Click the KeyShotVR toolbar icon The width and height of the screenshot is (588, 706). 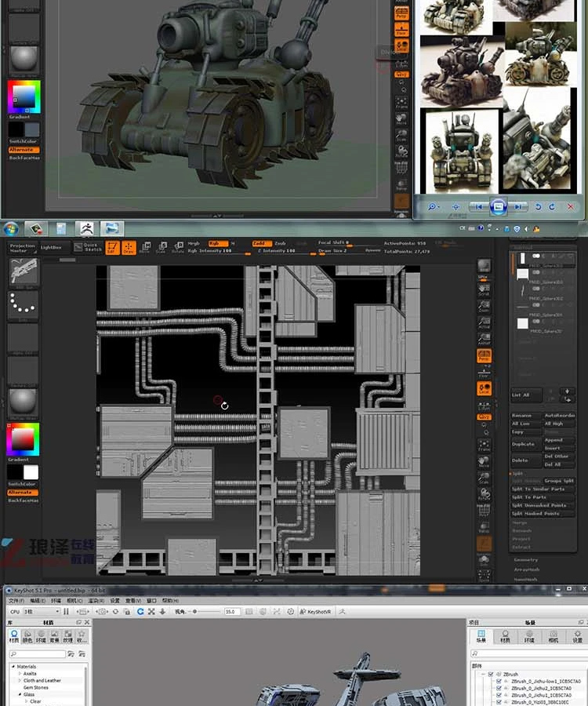click(316, 611)
